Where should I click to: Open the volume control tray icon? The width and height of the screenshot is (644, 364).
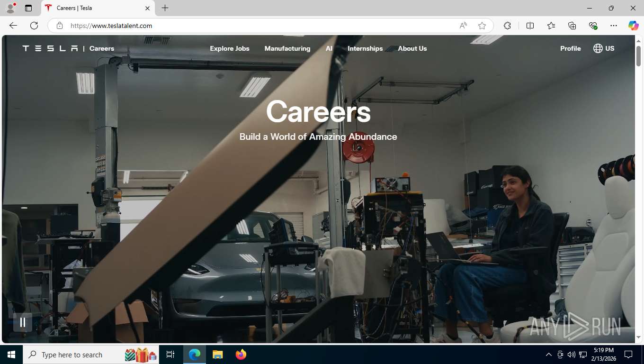(571, 355)
